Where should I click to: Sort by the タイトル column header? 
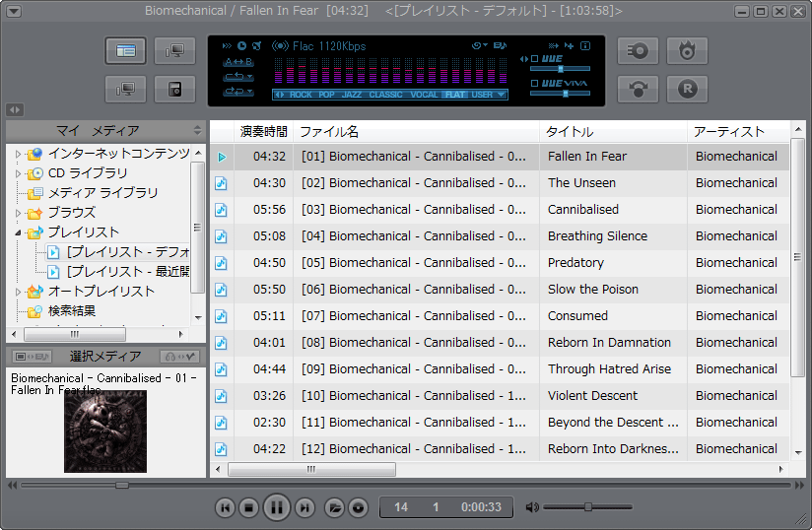[x=613, y=131]
